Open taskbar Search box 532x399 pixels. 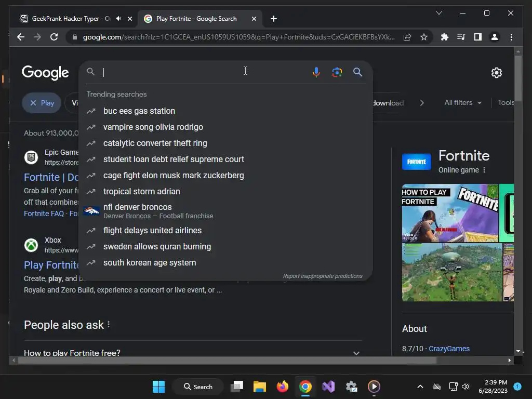pyautogui.click(x=198, y=387)
